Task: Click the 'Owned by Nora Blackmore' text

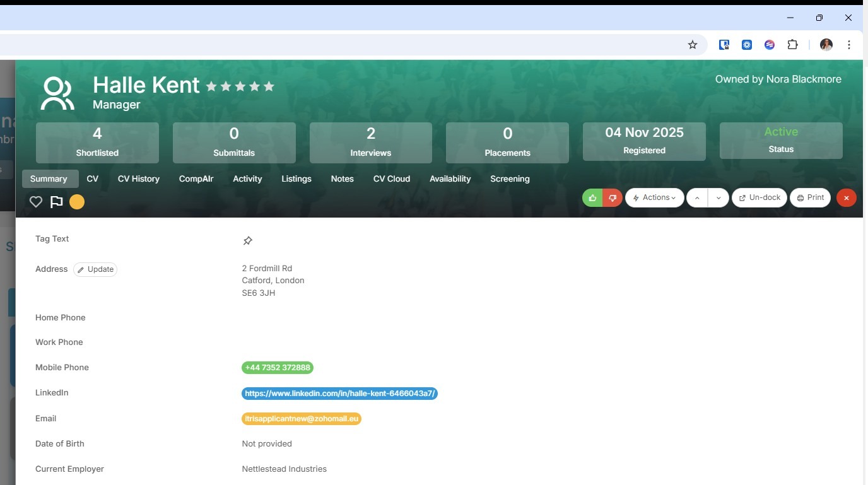Action: tap(778, 79)
